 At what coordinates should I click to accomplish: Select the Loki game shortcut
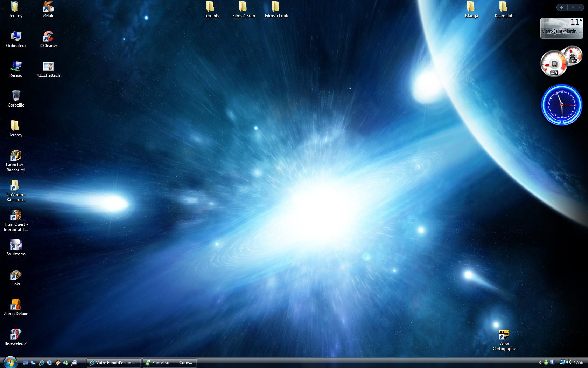pyautogui.click(x=16, y=278)
